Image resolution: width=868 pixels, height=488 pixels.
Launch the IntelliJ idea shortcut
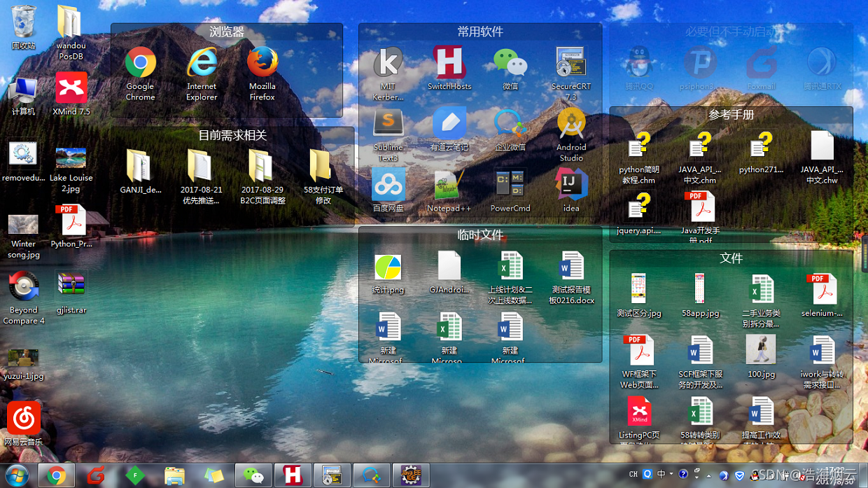click(x=571, y=184)
